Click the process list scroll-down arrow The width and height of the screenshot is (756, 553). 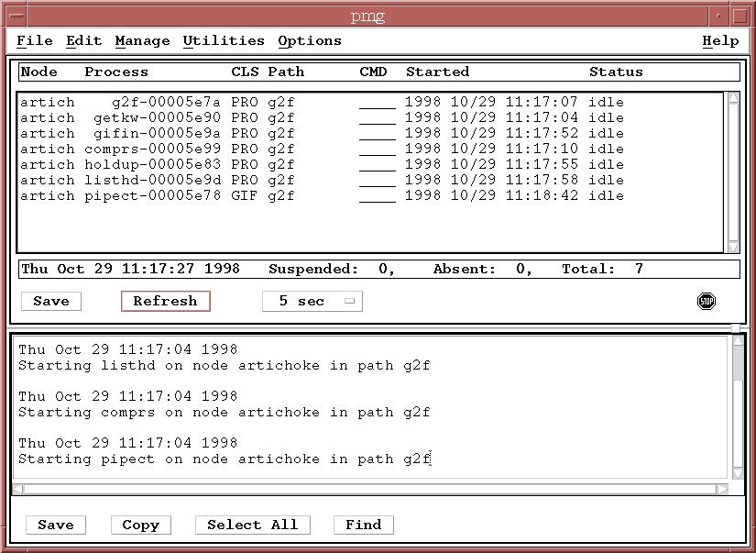click(733, 247)
